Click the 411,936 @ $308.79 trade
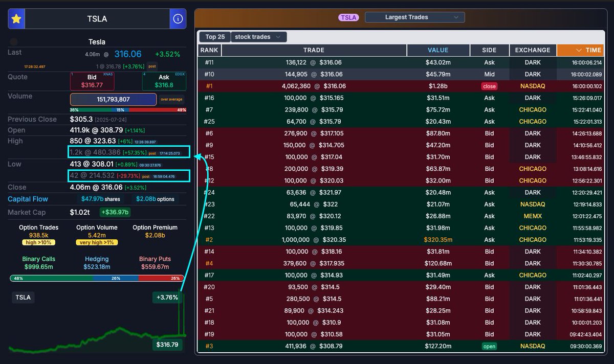Viewport: 614px width, 364px height. [x=314, y=346]
